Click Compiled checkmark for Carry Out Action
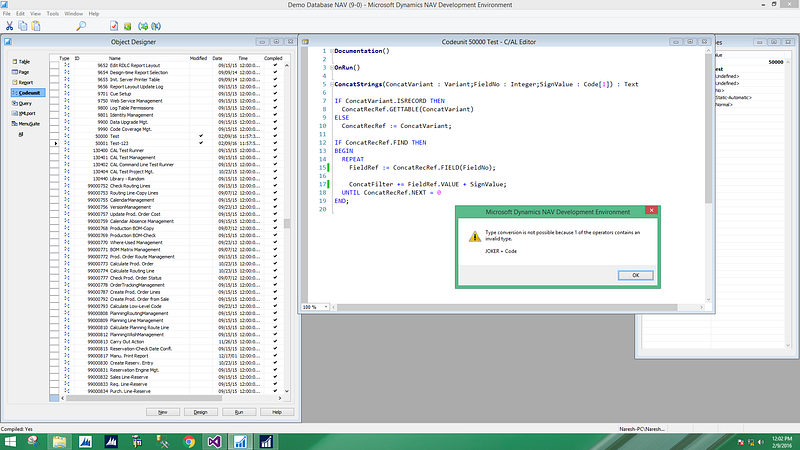Viewport: 800px width, 450px height. coord(276,341)
